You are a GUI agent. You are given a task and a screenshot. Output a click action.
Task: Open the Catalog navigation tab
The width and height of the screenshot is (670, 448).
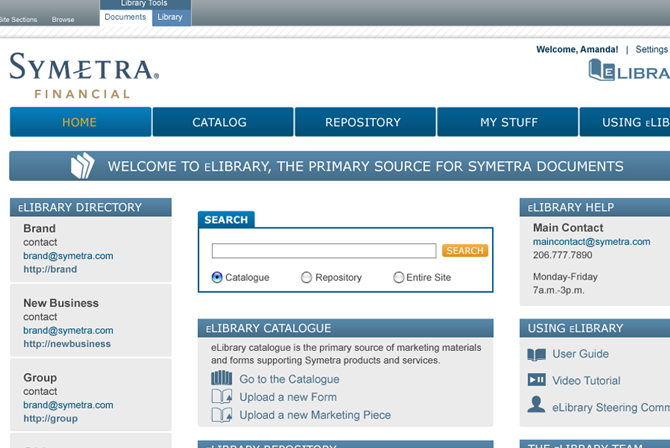(223, 122)
